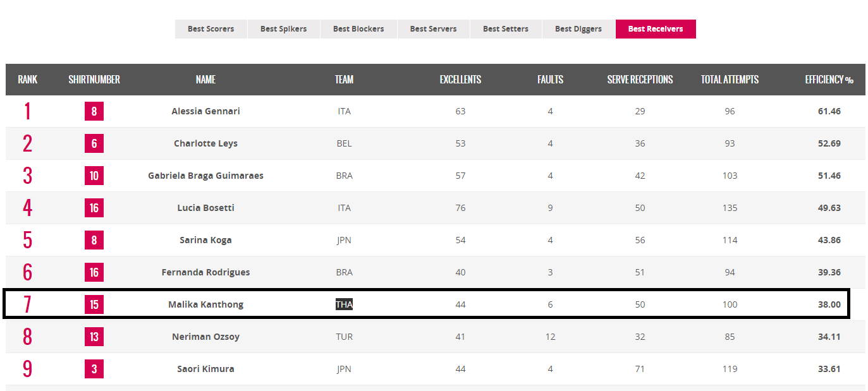The height and width of the screenshot is (391, 868).
Task: Click the shirt number 13 badge
Action: tap(94, 337)
